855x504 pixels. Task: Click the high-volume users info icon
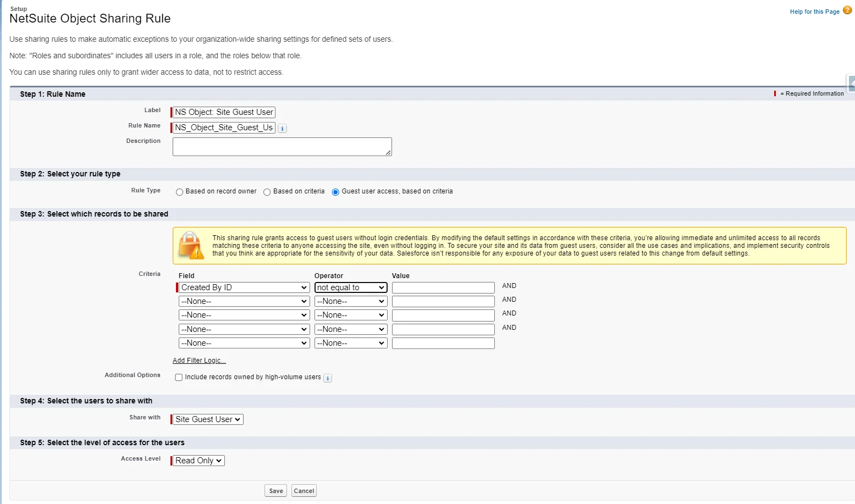point(328,378)
